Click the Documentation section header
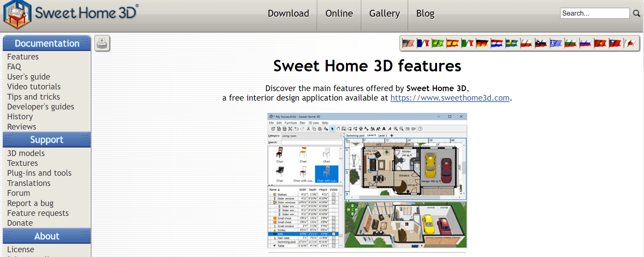 tap(47, 43)
